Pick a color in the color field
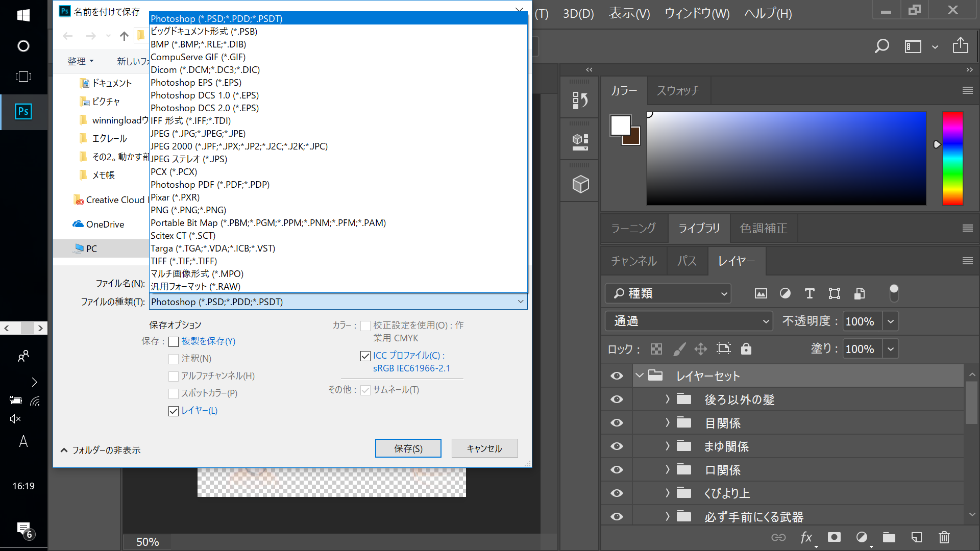 pyautogui.click(x=787, y=159)
